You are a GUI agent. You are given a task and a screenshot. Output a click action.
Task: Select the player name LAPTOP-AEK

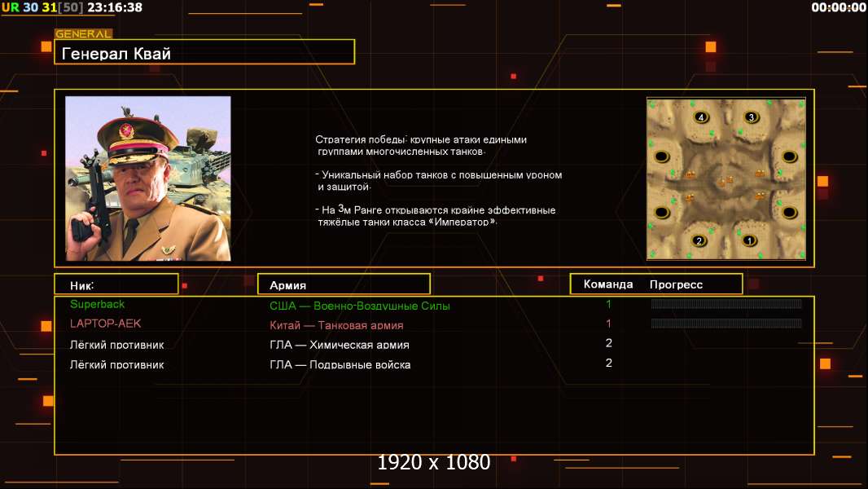(x=105, y=324)
